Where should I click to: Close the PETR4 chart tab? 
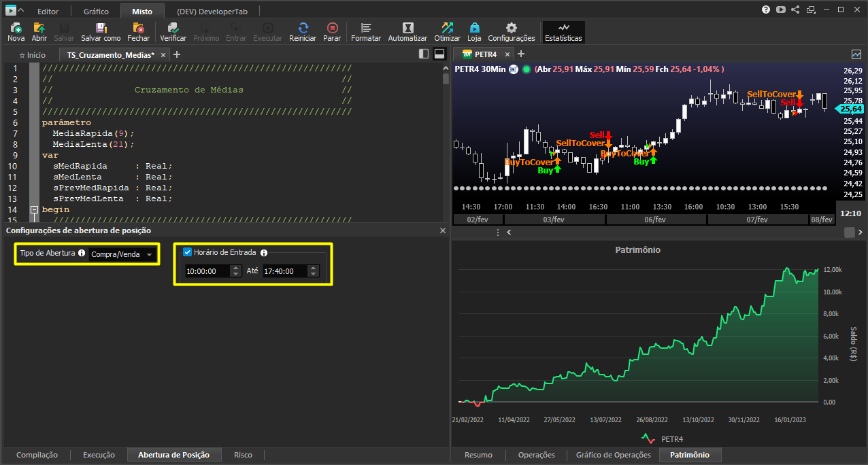[507, 54]
